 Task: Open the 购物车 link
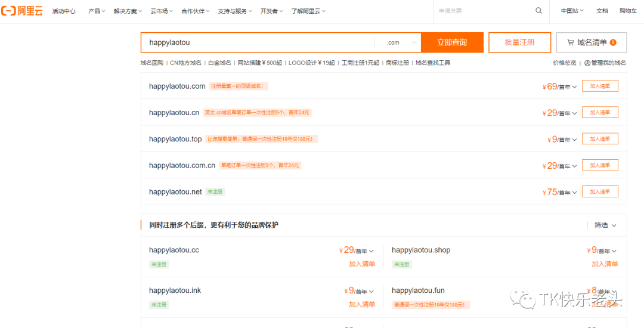point(628,11)
